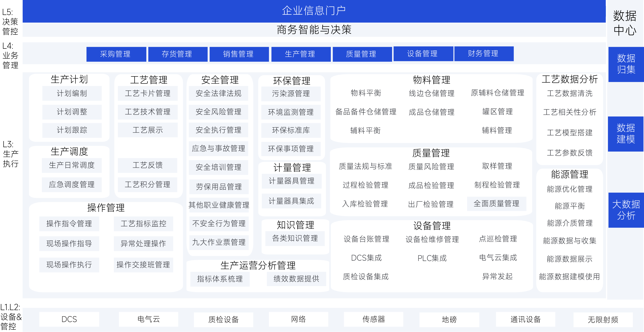Screen dimensions: 644x332
Task: Click 备品备件仓储管理 item
Action: 366,112
